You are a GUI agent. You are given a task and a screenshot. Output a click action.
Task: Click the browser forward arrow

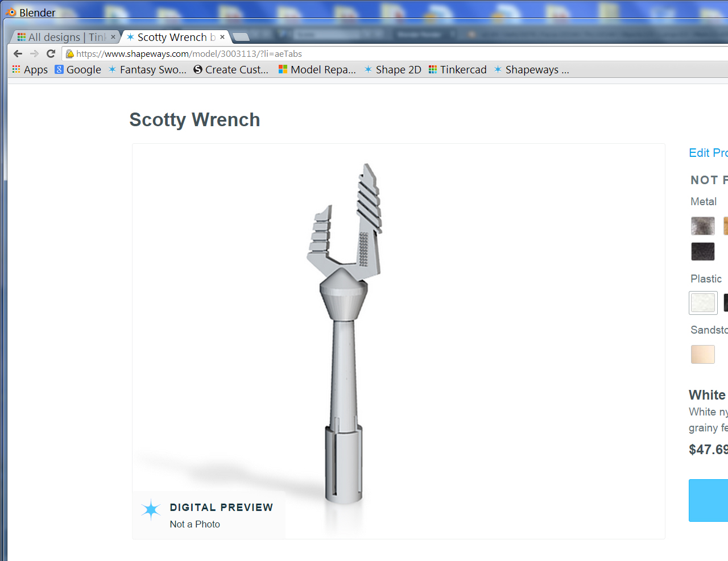pyautogui.click(x=34, y=53)
